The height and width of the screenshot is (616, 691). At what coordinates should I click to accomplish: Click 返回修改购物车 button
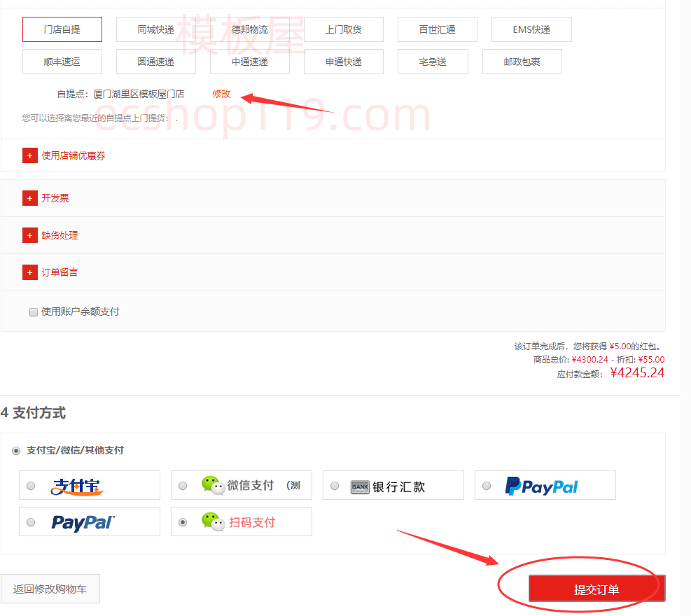pos(50,589)
